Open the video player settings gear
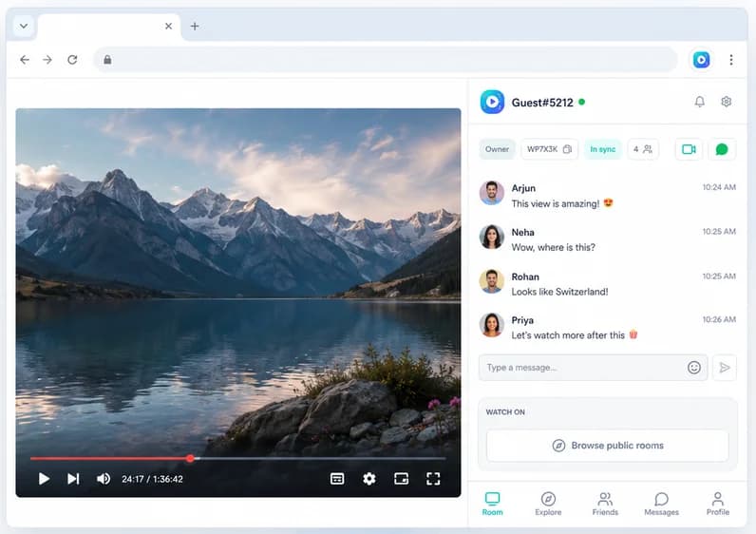Viewport: 756px width, 534px height. click(369, 479)
